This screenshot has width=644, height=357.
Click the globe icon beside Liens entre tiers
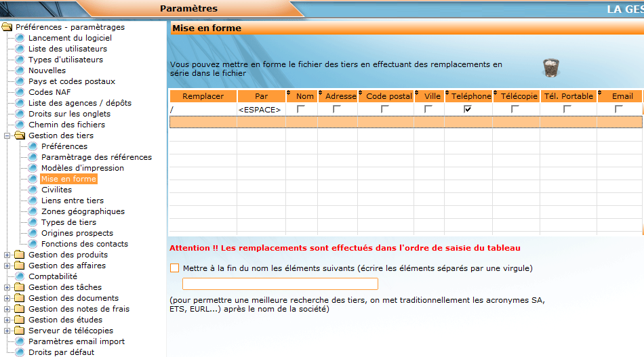[33, 201]
